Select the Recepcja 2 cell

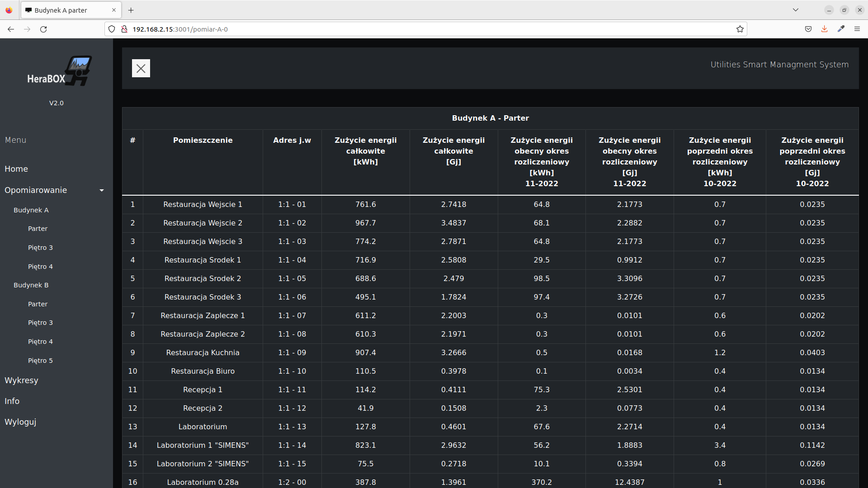pyautogui.click(x=203, y=408)
